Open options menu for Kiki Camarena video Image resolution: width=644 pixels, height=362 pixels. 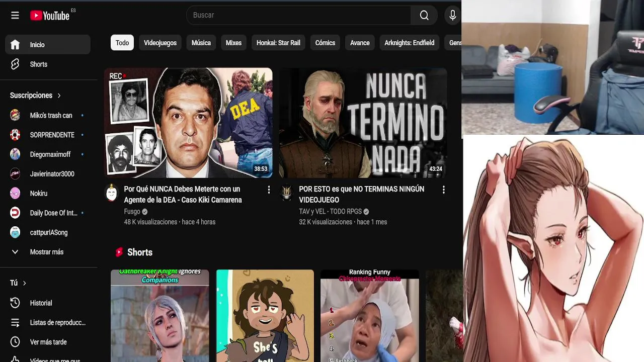click(269, 190)
